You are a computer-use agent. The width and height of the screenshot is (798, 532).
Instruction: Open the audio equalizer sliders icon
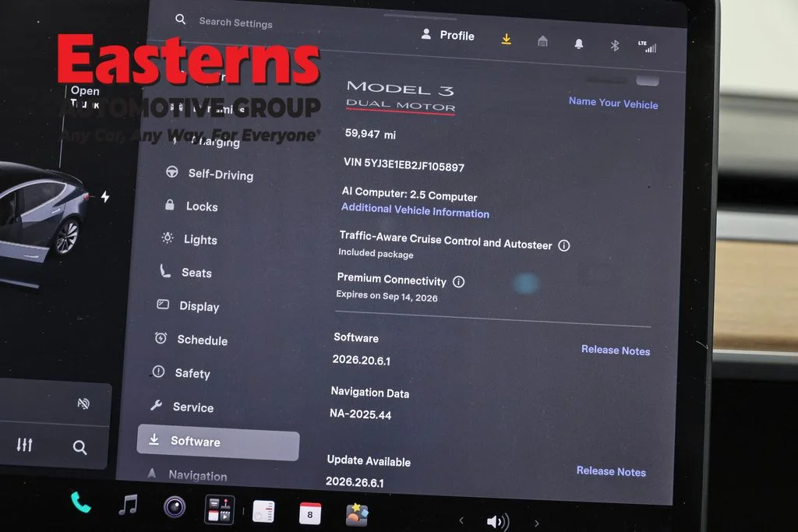point(24,445)
